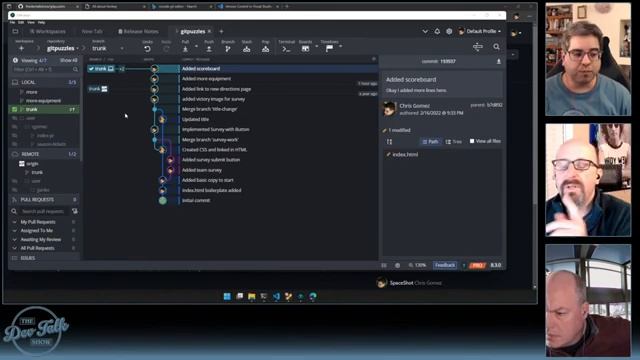Open the Terminal from the toolbar

pos(286,49)
